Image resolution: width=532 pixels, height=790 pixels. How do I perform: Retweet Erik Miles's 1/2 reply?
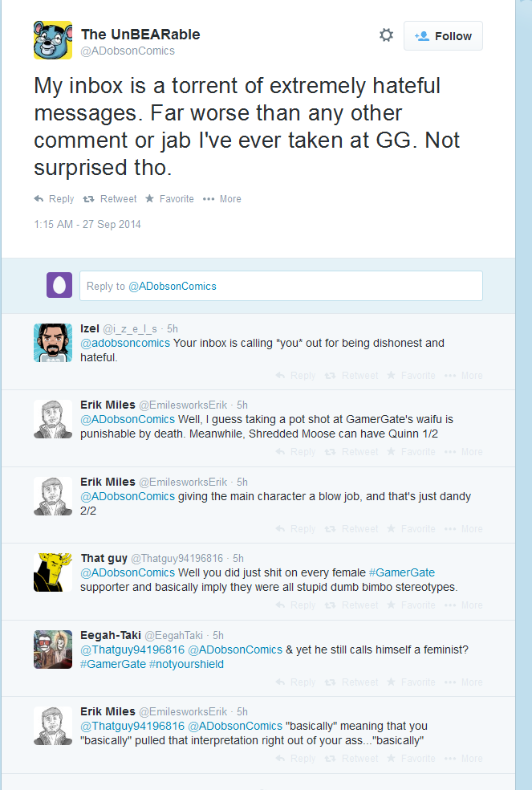click(x=351, y=452)
